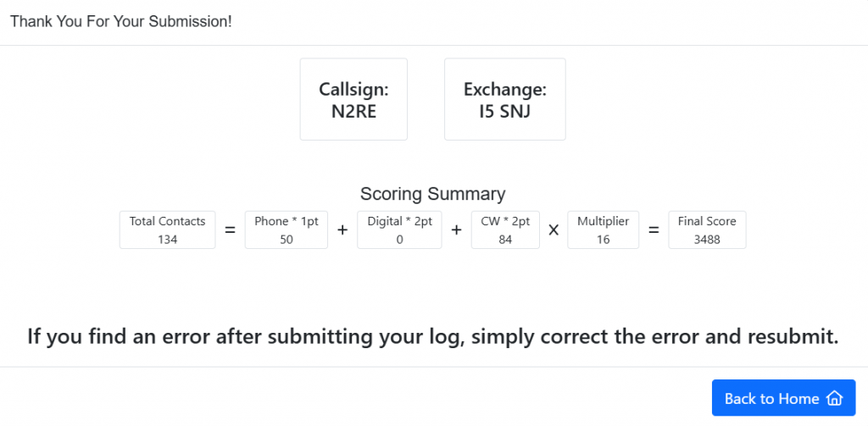
Task: Click the N2RE callsign value
Action: (353, 110)
